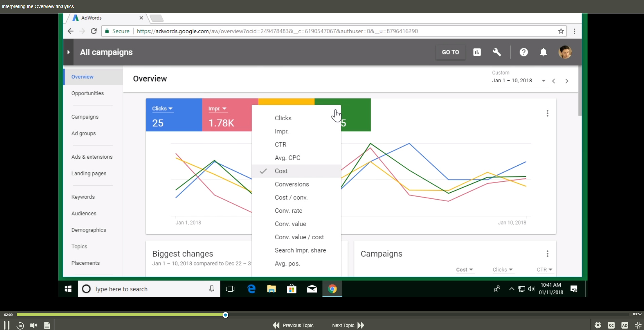Click the GO TO button
The image size is (644, 330).
[450, 52]
